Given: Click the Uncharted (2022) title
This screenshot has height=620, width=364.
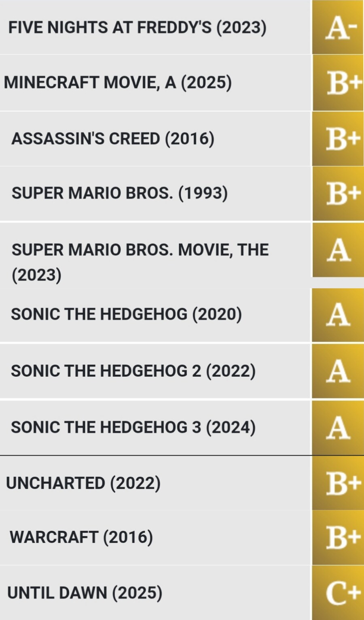Looking at the screenshot, I should (83, 483).
